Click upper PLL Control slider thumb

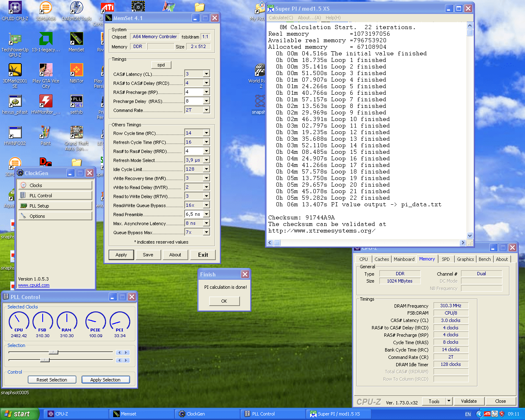(53, 352)
